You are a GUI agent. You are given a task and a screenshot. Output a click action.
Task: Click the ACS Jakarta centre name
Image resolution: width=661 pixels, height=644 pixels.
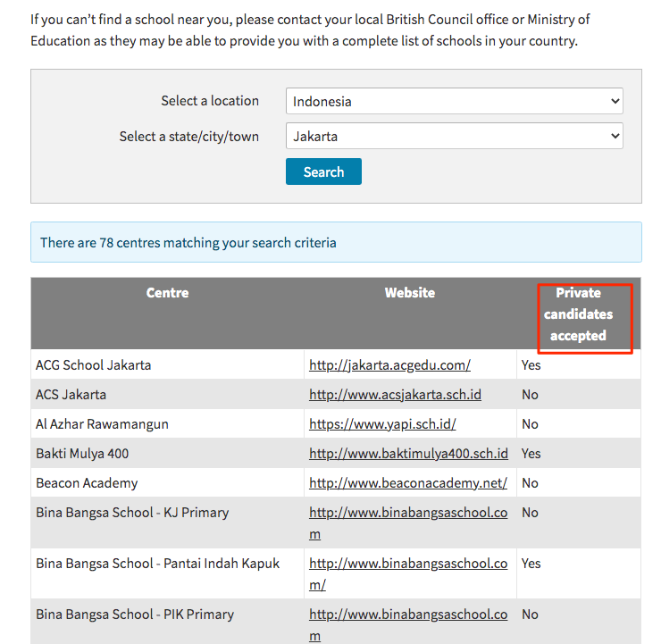(x=71, y=395)
